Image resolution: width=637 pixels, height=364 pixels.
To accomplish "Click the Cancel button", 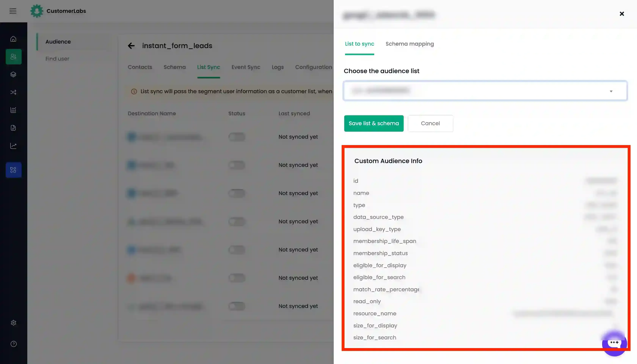I will (430, 123).
